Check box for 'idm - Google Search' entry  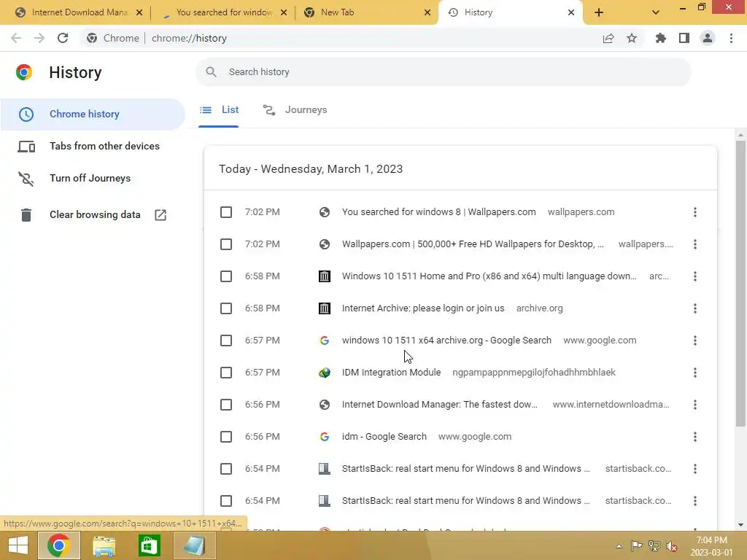226,437
